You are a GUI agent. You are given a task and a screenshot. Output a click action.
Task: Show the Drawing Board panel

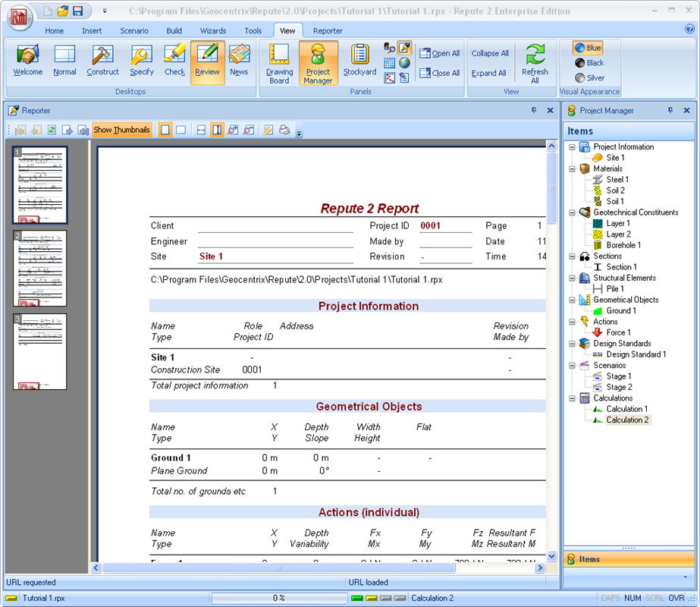279,64
